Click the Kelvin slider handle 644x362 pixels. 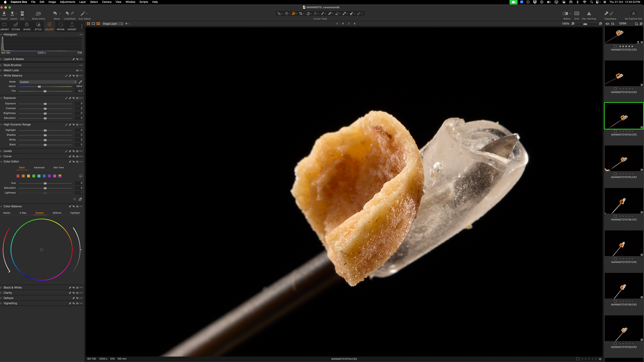point(39,87)
